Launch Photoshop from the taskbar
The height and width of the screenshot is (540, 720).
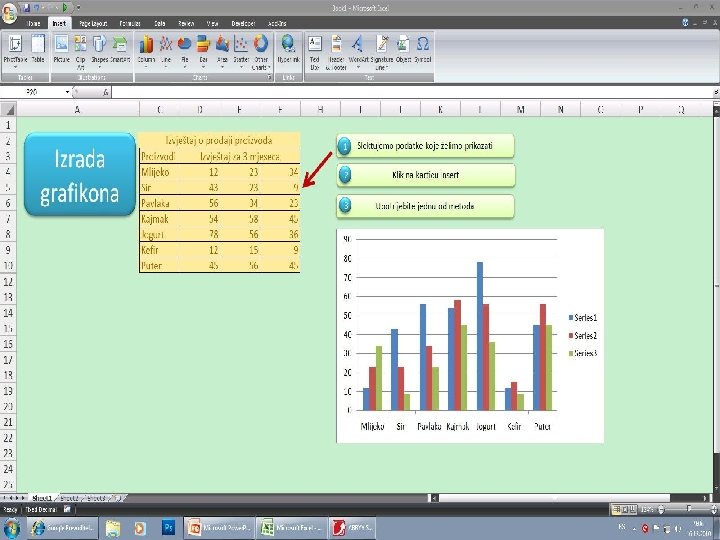[x=168, y=528]
